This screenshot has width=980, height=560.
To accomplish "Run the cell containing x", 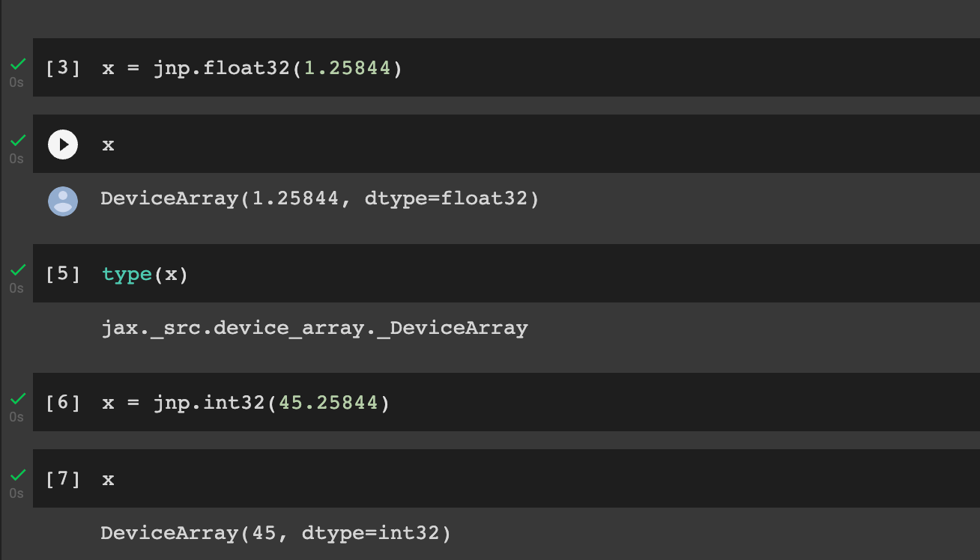I will (x=63, y=144).
